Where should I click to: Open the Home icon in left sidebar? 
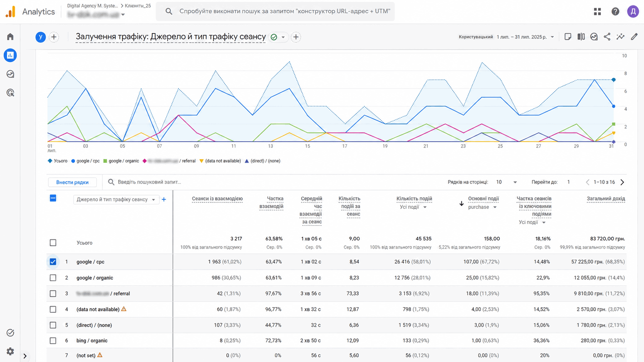tap(10, 37)
